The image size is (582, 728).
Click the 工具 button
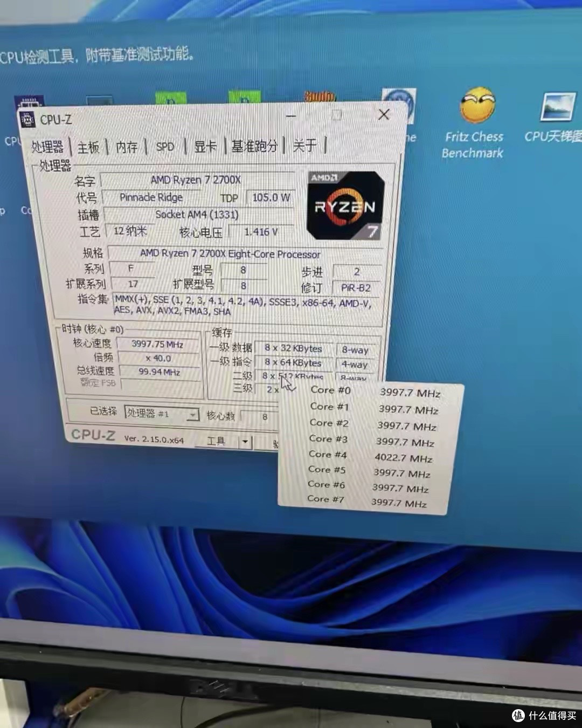pyautogui.click(x=216, y=441)
